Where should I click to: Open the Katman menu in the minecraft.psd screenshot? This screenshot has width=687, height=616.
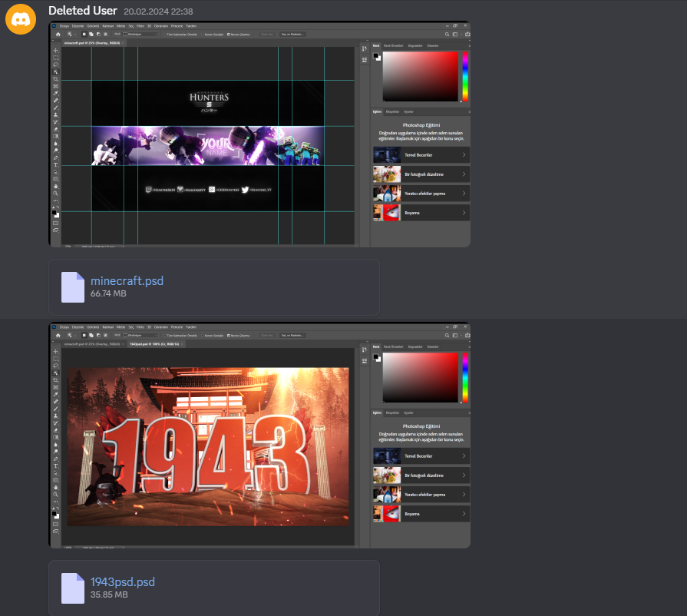107,26
